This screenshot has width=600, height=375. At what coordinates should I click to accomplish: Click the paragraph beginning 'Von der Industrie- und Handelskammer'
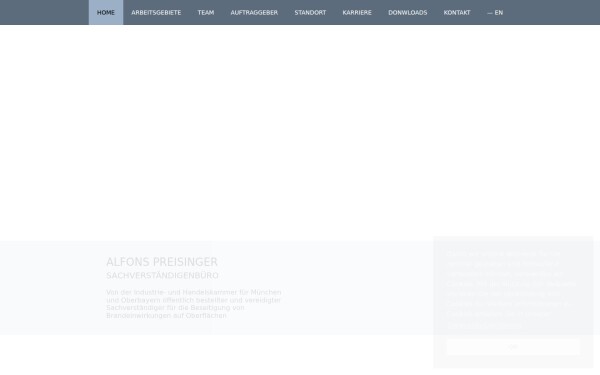[x=194, y=304]
